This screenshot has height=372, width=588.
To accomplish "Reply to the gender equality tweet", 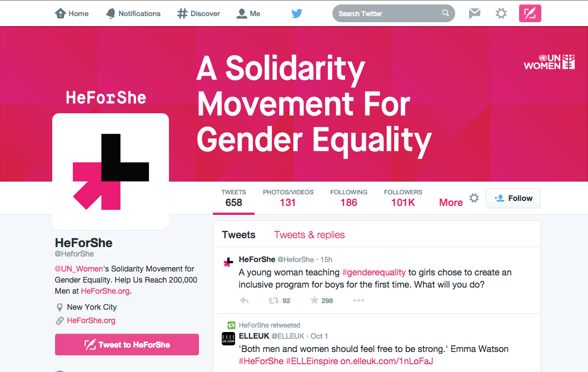I will tap(244, 300).
